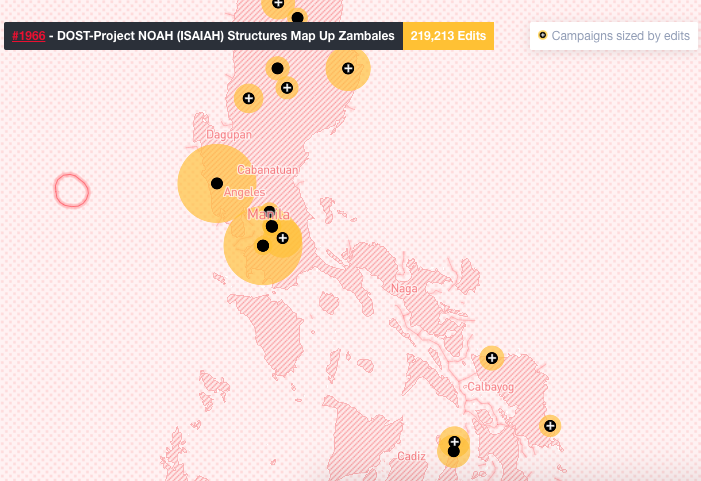
Task: Click the black dot directly on the Manila label
Action: tap(269, 212)
